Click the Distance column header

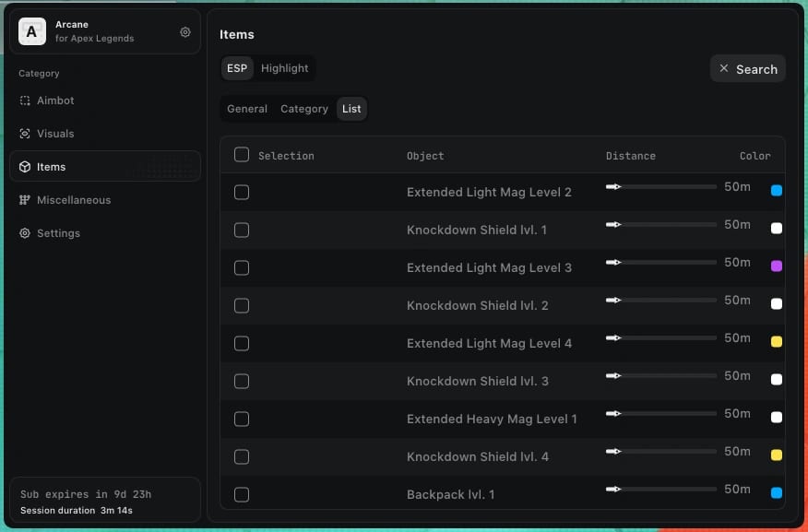point(631,156)
